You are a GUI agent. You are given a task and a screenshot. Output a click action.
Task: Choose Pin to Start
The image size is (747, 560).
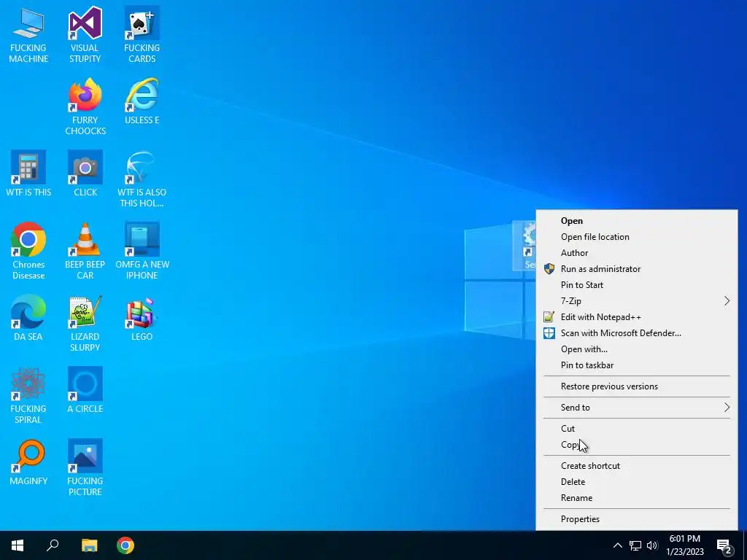pyautogui.click(x=636, y=285)
